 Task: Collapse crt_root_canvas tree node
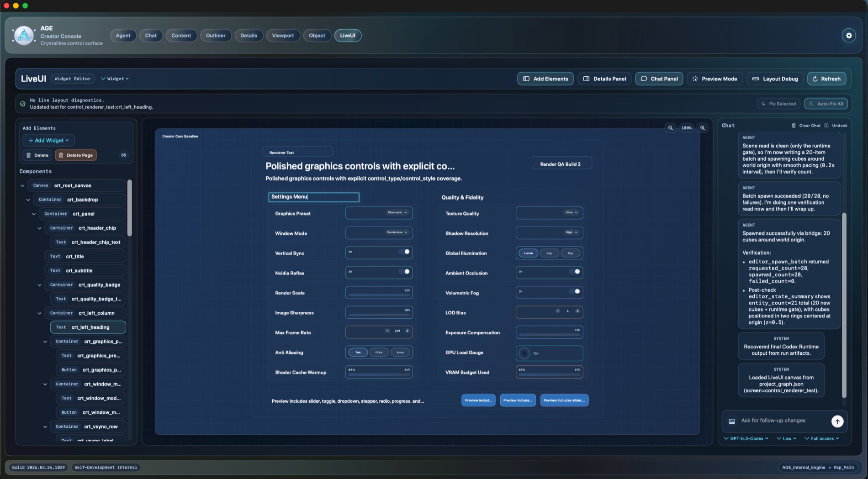(22, 186)
